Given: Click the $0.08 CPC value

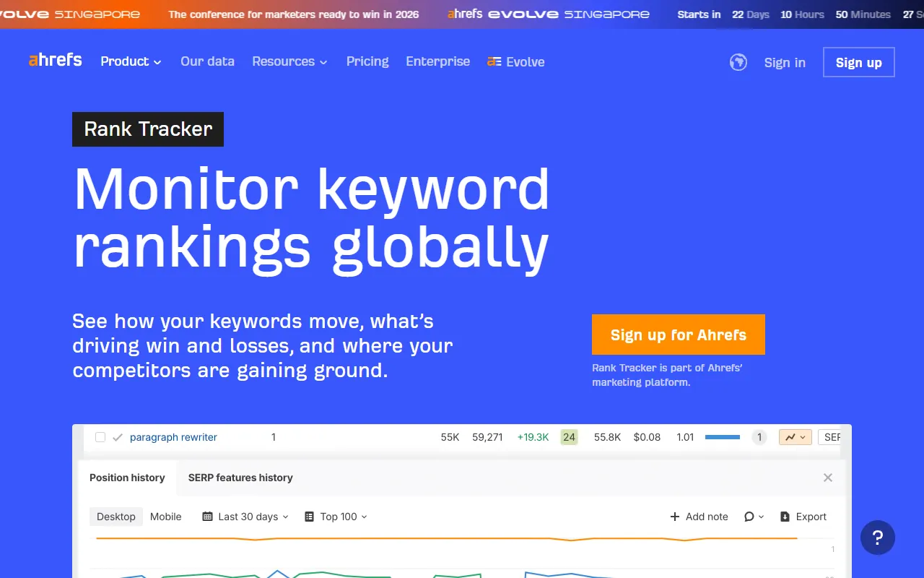Looking at the screenshot, I should (647, 437).
